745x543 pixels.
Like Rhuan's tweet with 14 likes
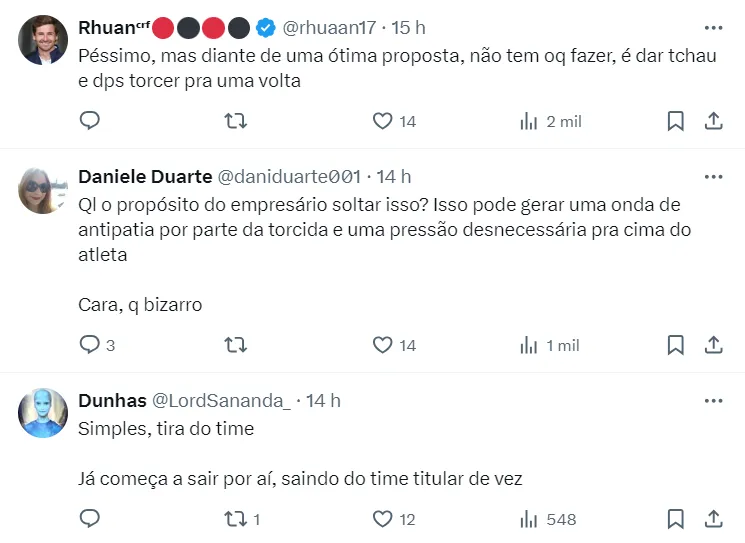click(382, 121)
